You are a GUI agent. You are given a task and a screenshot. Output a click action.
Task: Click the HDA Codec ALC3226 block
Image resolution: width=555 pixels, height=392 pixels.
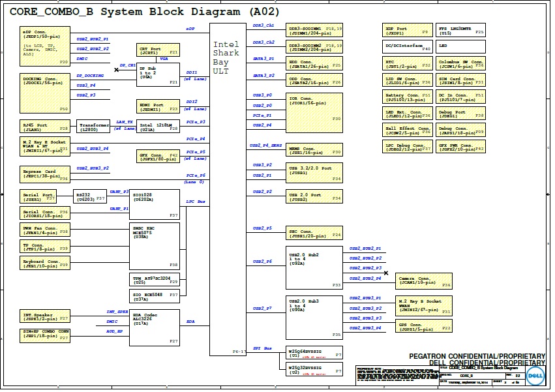155,327
